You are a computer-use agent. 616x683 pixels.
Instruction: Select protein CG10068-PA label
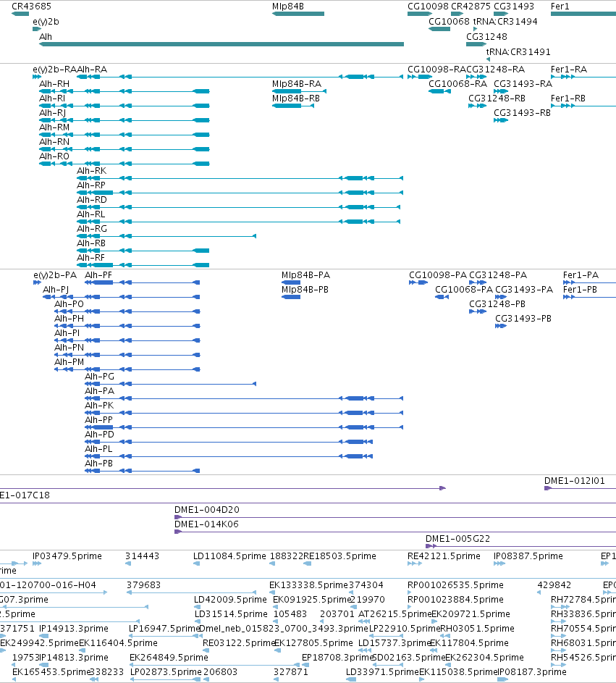pos(464,290)
